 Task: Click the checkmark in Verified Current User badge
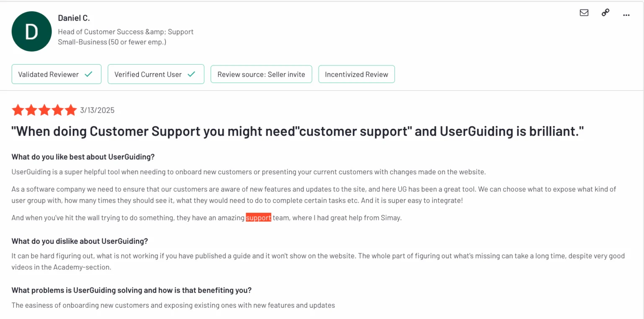coord(191,74)
